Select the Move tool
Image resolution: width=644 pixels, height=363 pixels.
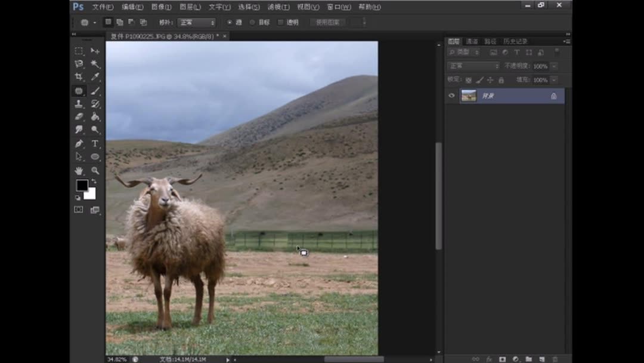coord(94,51)
